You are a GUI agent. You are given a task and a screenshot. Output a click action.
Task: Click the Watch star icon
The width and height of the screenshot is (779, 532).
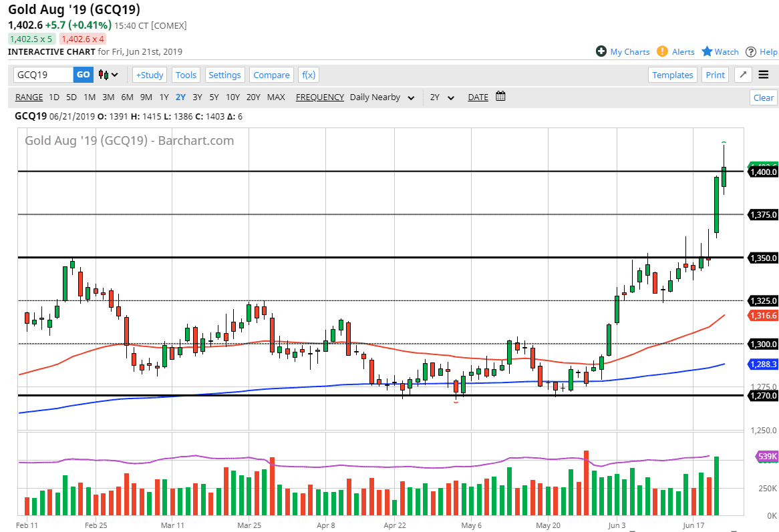pyautogui.click(x=707, y=51)
